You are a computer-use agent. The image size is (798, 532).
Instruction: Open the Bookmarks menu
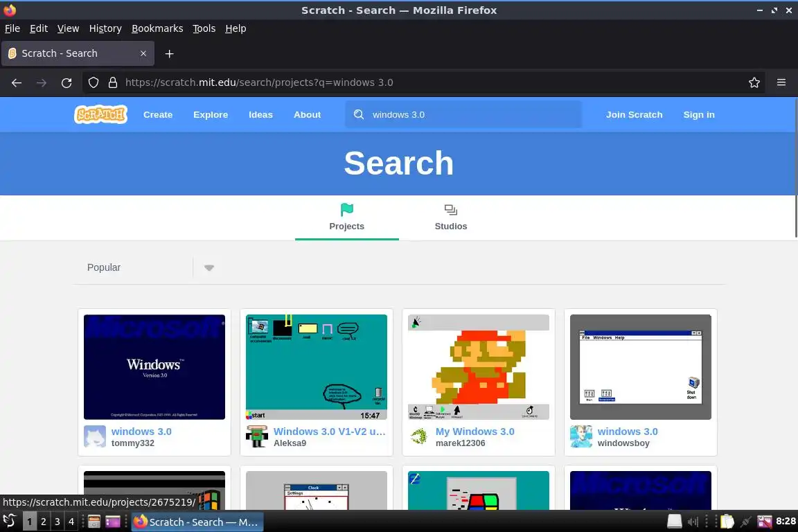coord(157,28)
